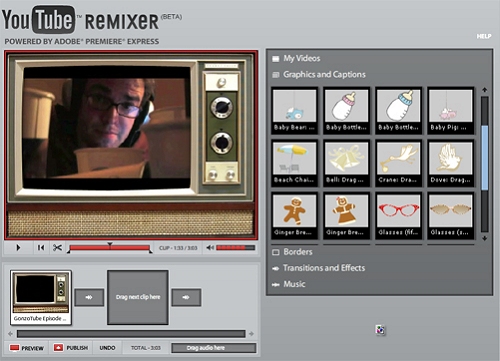Image resolution: width=500 pixels, height=361 pixels.
Task: Select the Baby Pig graphic
Action: pos(450,111)
